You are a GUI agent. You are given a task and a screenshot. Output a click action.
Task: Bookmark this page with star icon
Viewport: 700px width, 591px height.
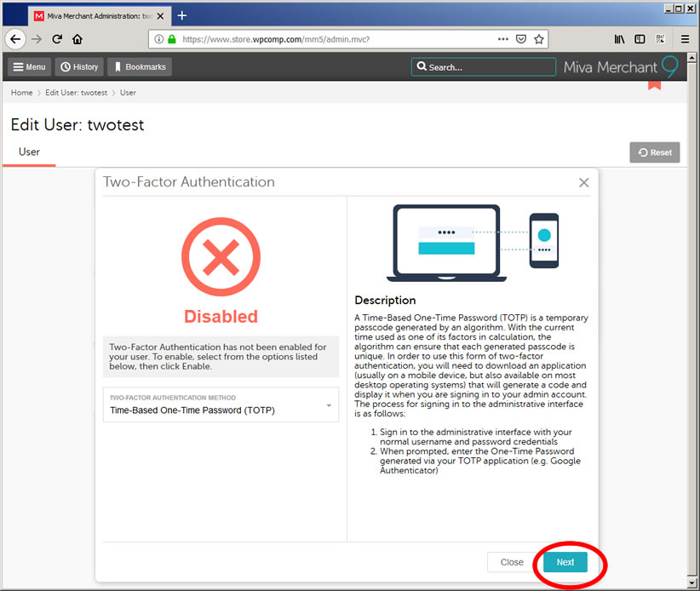pos(539,39)
